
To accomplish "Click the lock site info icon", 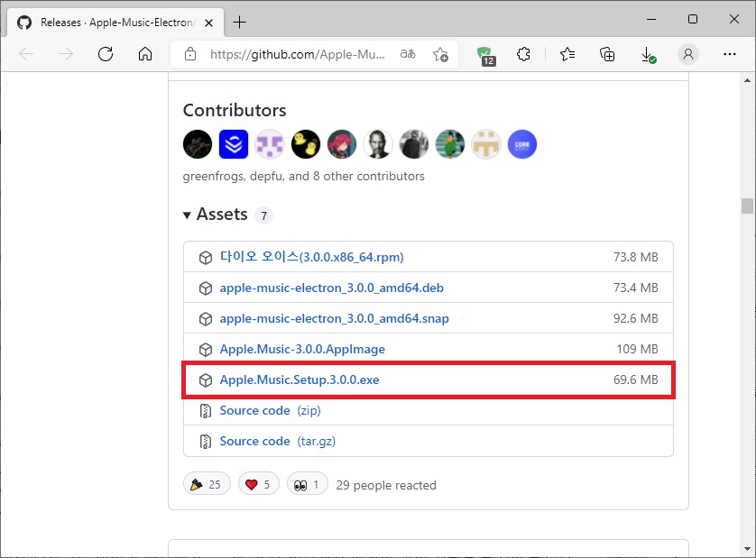I will (x=190, y=54).
